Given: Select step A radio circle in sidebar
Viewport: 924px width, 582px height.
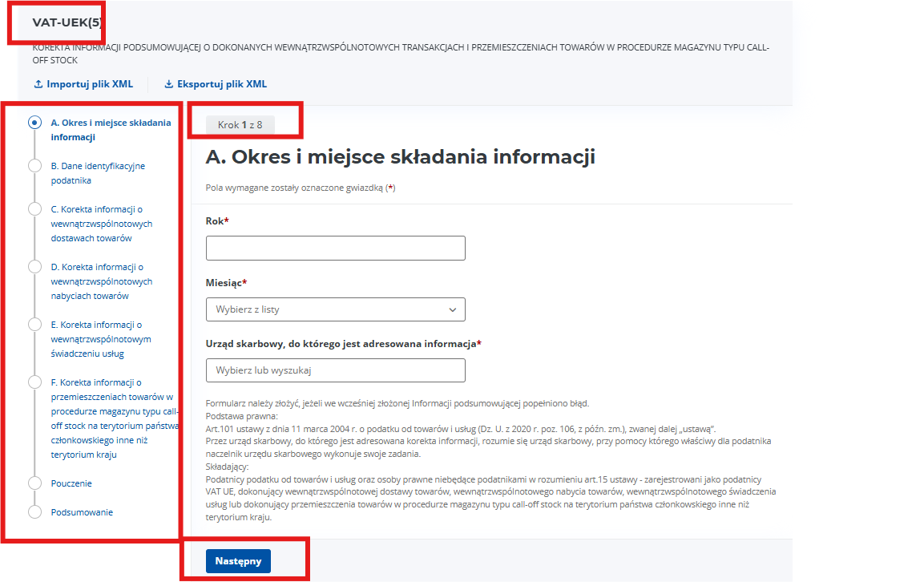Looking at the screenshot, I should tap(34, 123).
